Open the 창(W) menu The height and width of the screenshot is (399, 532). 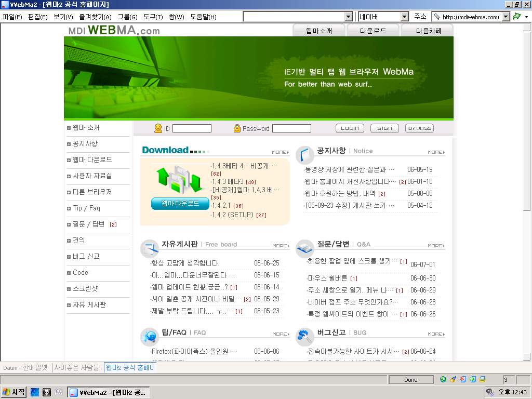177,17
